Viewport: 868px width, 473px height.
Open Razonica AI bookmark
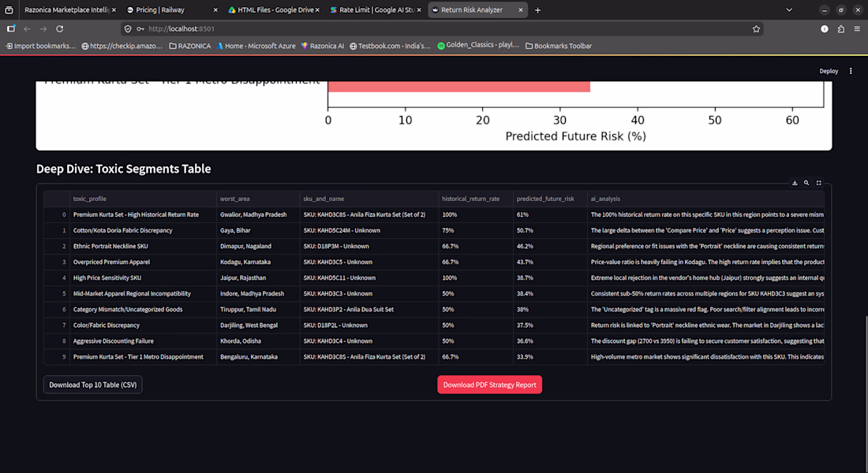pos(322,46)
